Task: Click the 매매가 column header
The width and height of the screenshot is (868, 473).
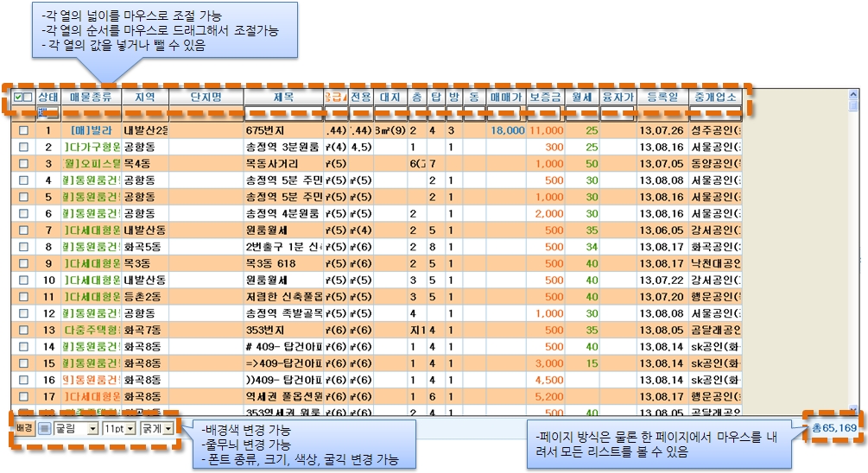Action: click(506, 98)
